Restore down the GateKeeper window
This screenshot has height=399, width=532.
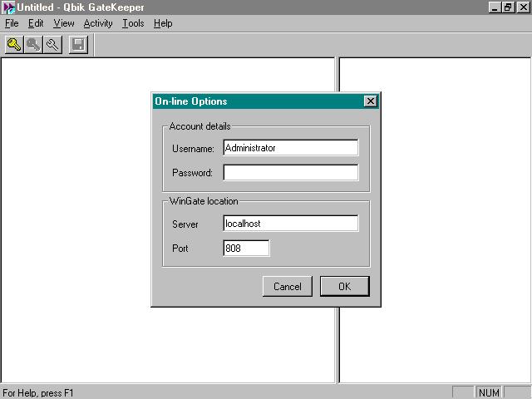tap(508, 7)
